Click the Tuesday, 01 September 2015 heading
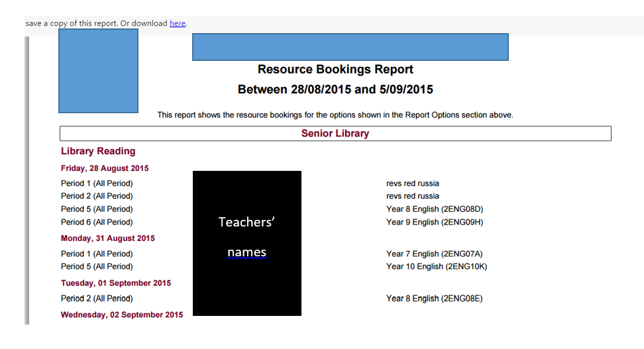The image size is (644, 349). coord(116,283)
